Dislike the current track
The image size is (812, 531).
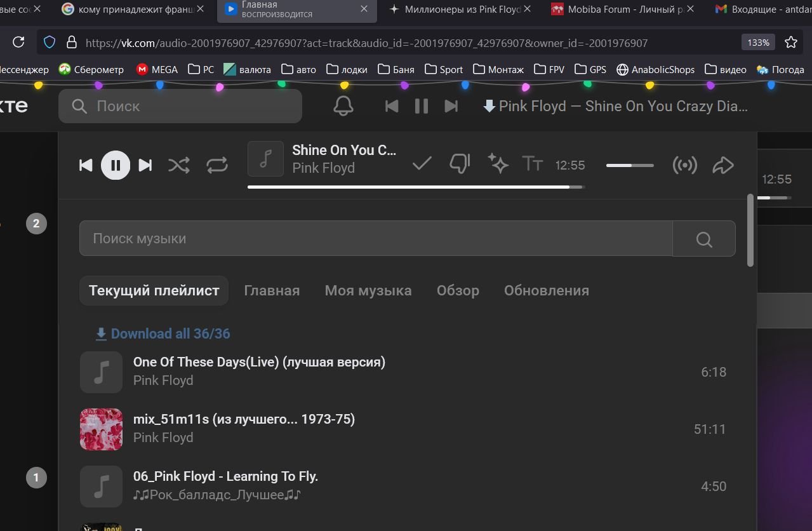(459, 164)
